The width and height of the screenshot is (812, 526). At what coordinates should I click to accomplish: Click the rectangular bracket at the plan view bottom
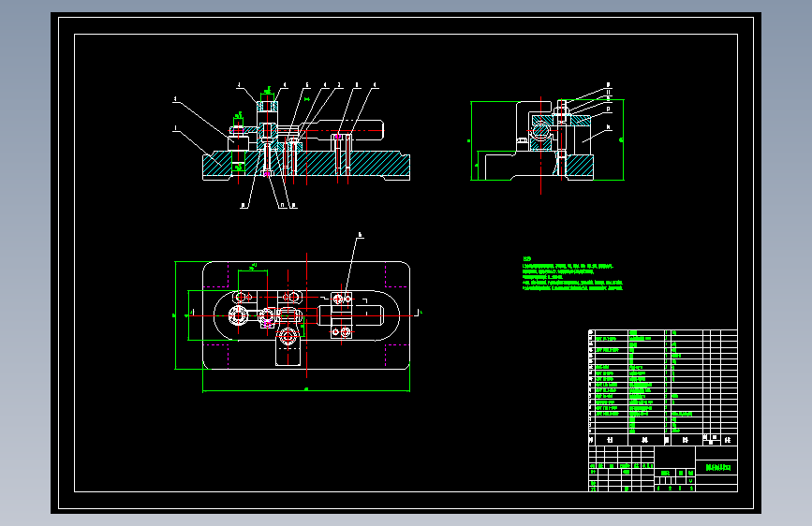(288, 346)
